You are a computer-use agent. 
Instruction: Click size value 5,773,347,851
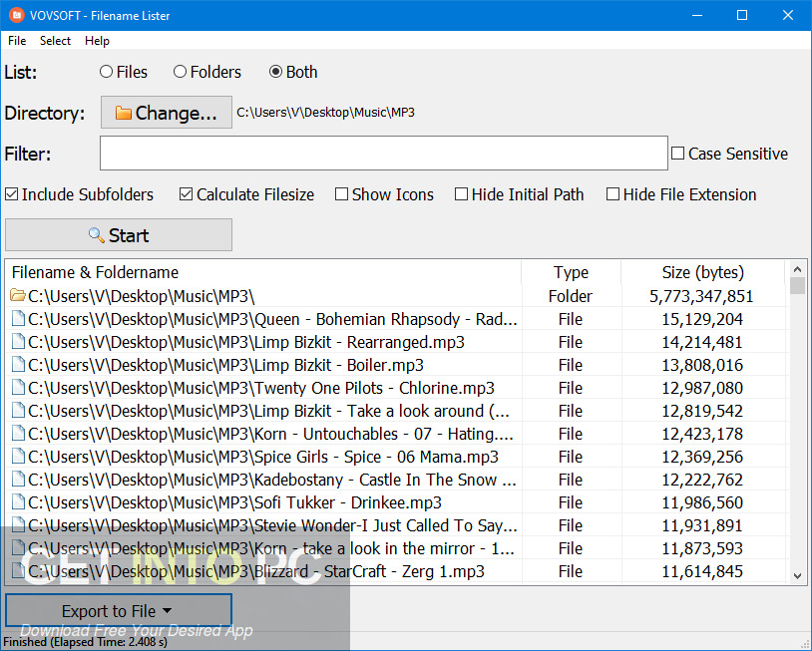point(701,296)
